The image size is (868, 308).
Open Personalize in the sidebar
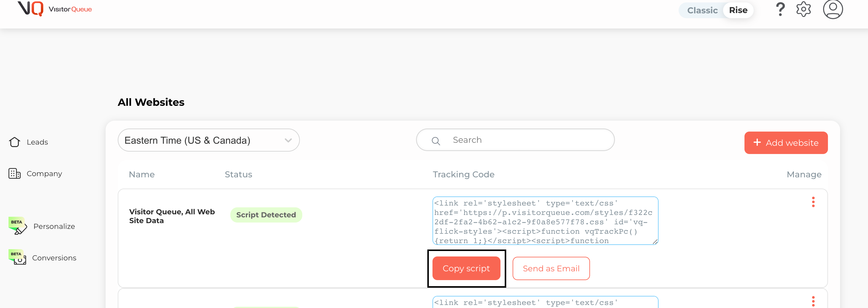coord(54,226)
